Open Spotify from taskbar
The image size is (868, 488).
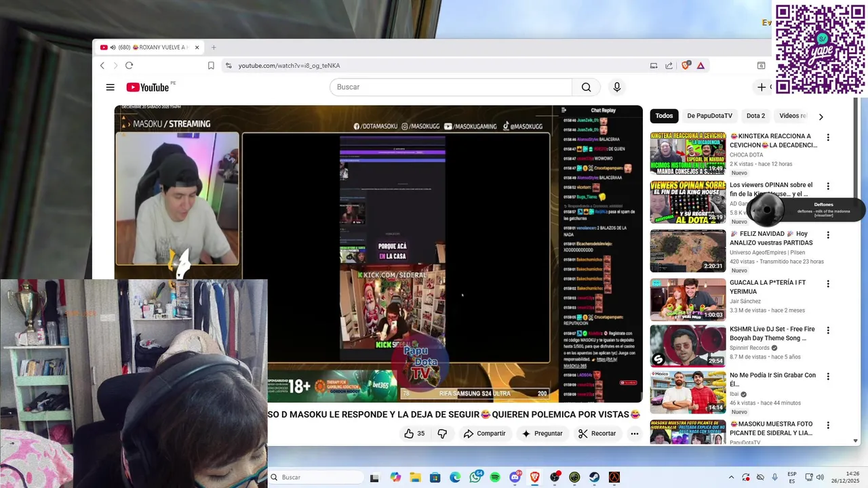coord(495,477)
